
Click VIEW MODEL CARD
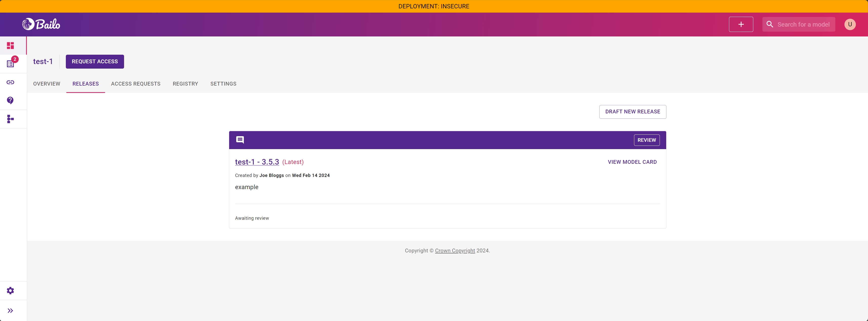click(632, 162)
